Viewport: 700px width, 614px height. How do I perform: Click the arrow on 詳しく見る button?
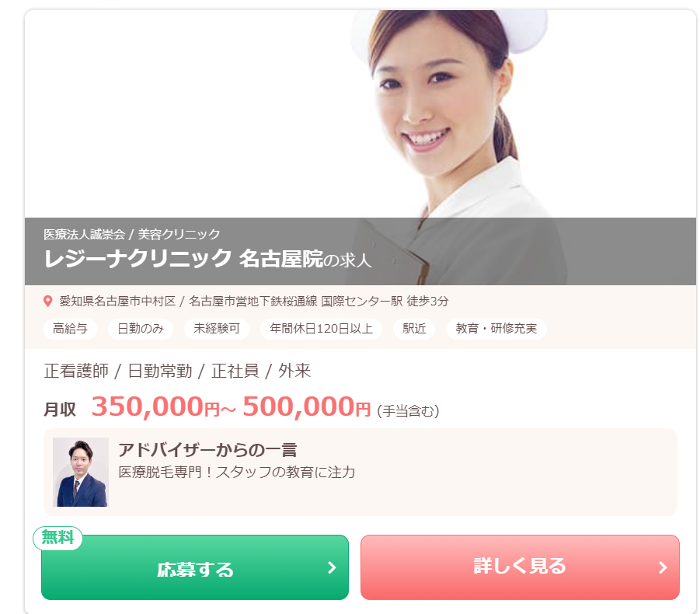coord(663,567)
